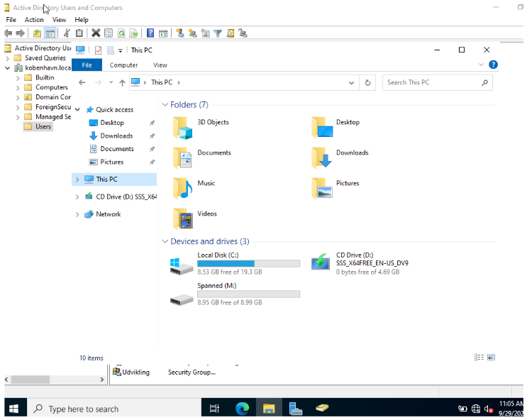Toggle the Show/Hide Action Pane icon

pyautogui.click(x=163, y=33)
